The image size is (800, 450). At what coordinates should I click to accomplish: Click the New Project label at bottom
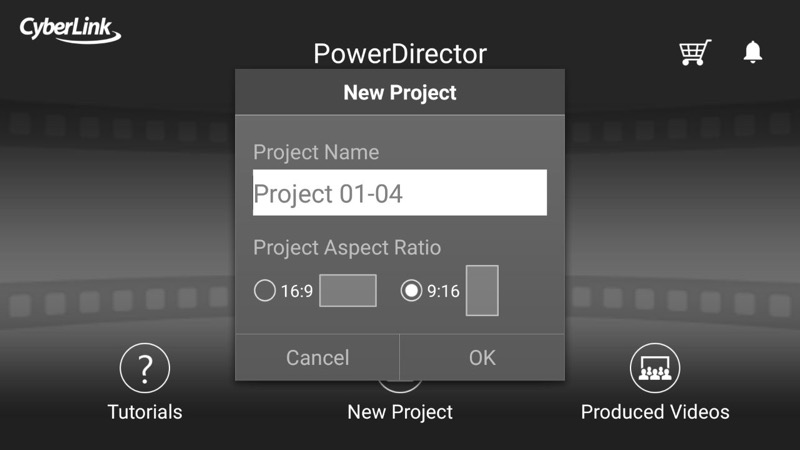[400, 412]
